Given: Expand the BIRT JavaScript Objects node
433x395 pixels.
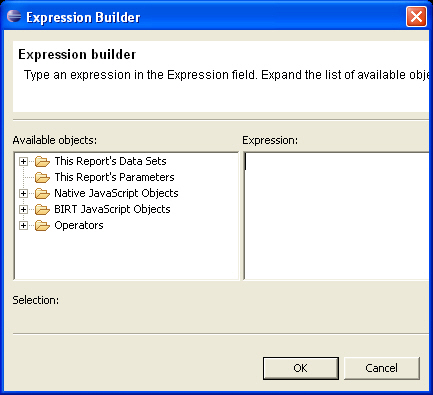Looking at the screenshot, I should [23, 209].
